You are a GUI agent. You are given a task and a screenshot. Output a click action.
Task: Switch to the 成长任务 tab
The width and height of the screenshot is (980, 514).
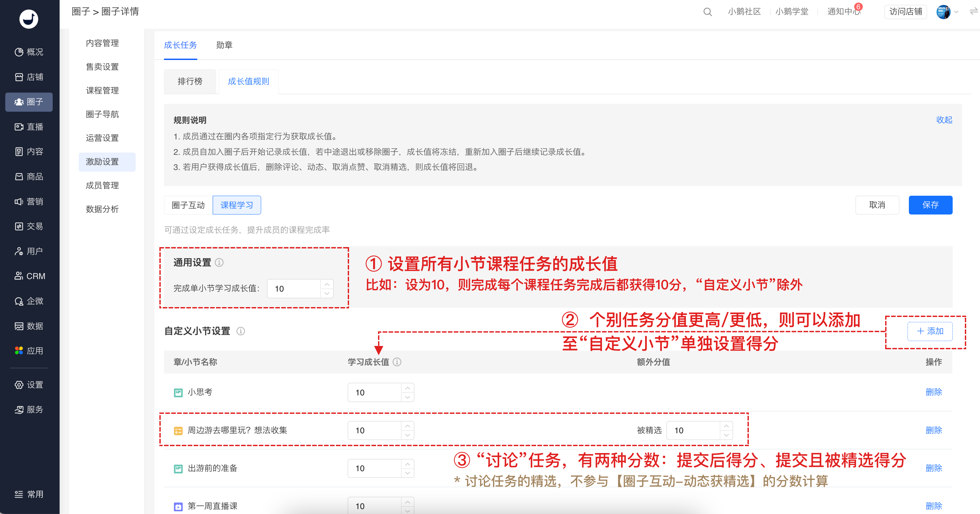coord(180,45)
